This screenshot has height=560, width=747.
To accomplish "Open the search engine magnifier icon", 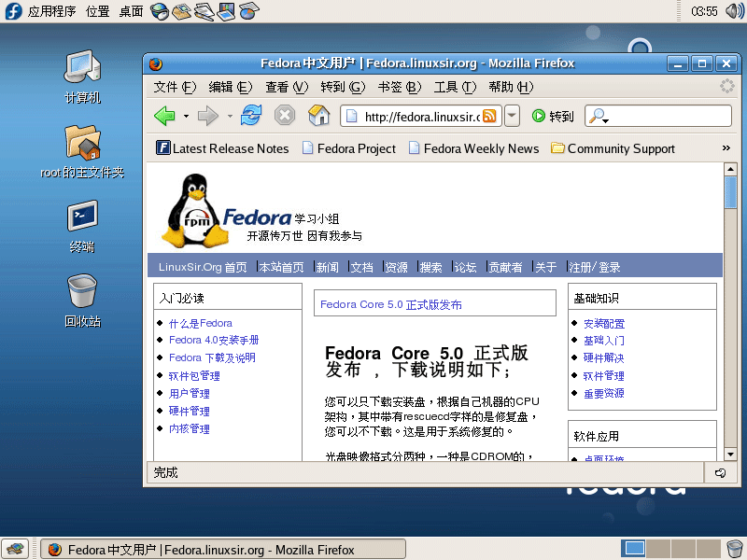I will click(599, 116).
